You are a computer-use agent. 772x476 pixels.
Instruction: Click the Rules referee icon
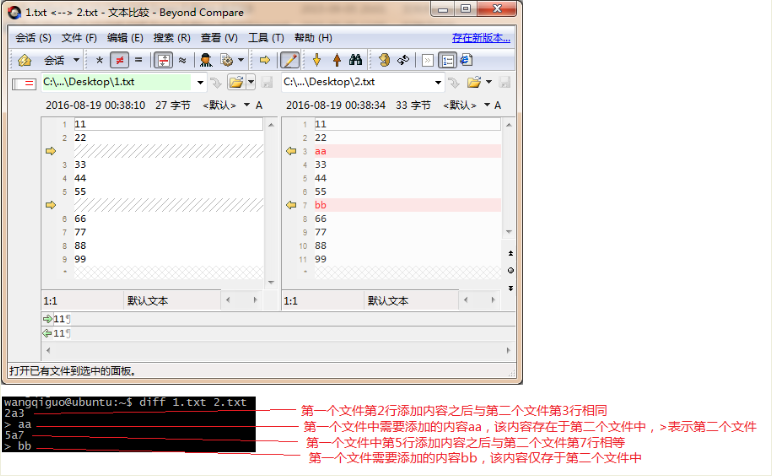(206, 61)
